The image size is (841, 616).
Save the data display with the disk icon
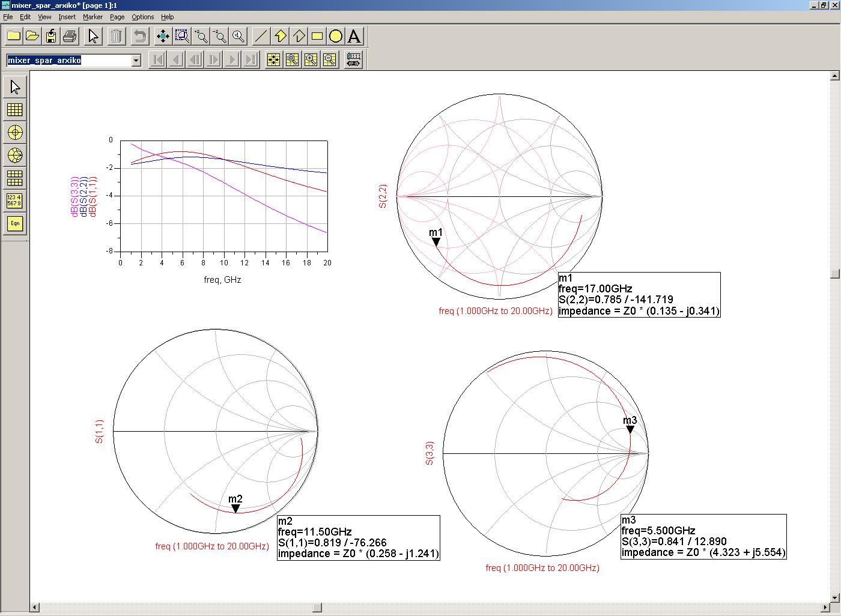tap(51, 36)
